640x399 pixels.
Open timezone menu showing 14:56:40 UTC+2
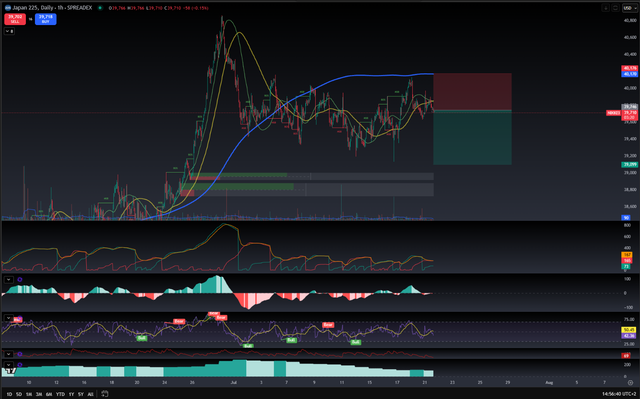(x=619, y=394)
